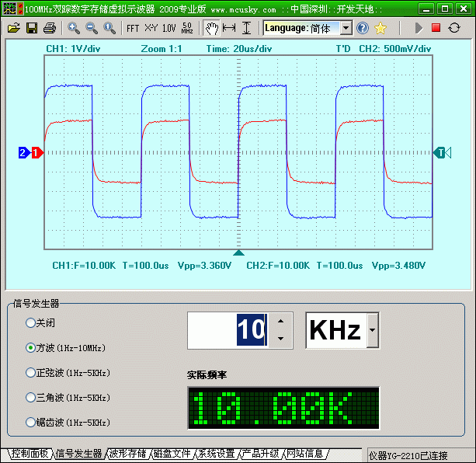The width and height of the screenshot is (476, 463).
Task: Switch to the 控制面板 tab
Action: [x=28, y=454]
